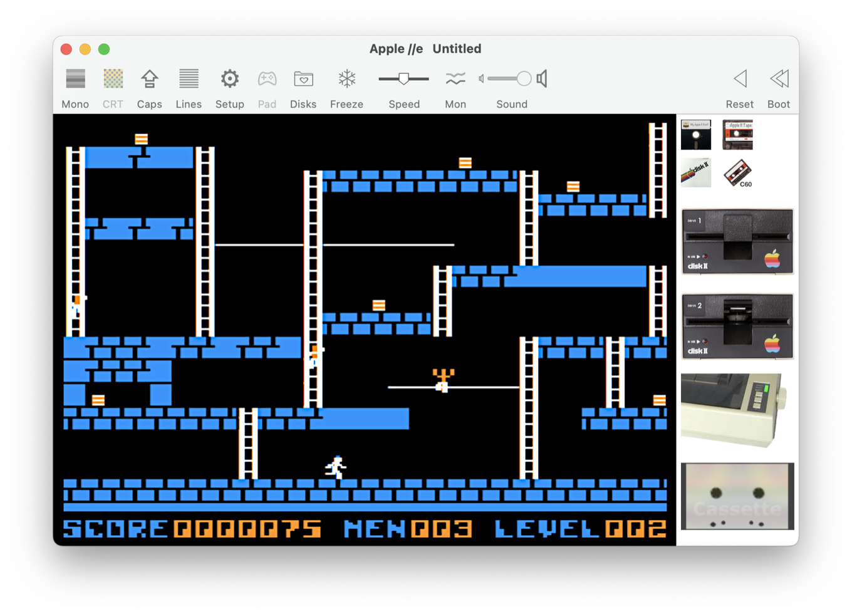Freeze the emulator with snowflake icon
The image size is (852, 616).
pos(346,80)
